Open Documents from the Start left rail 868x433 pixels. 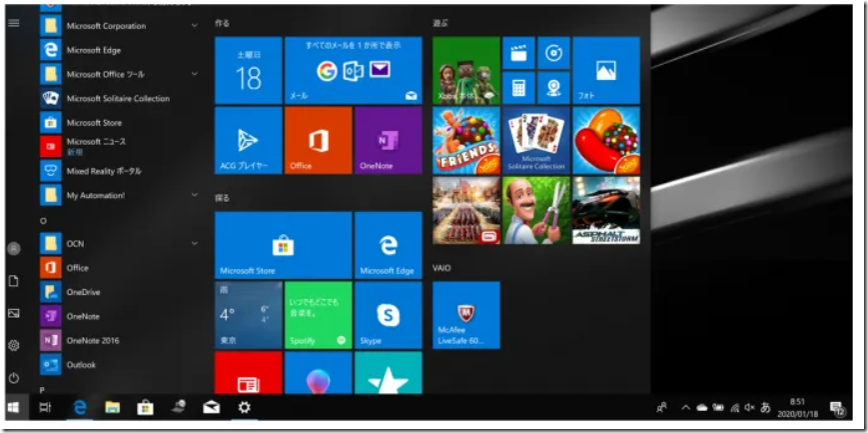pos(14,281)
